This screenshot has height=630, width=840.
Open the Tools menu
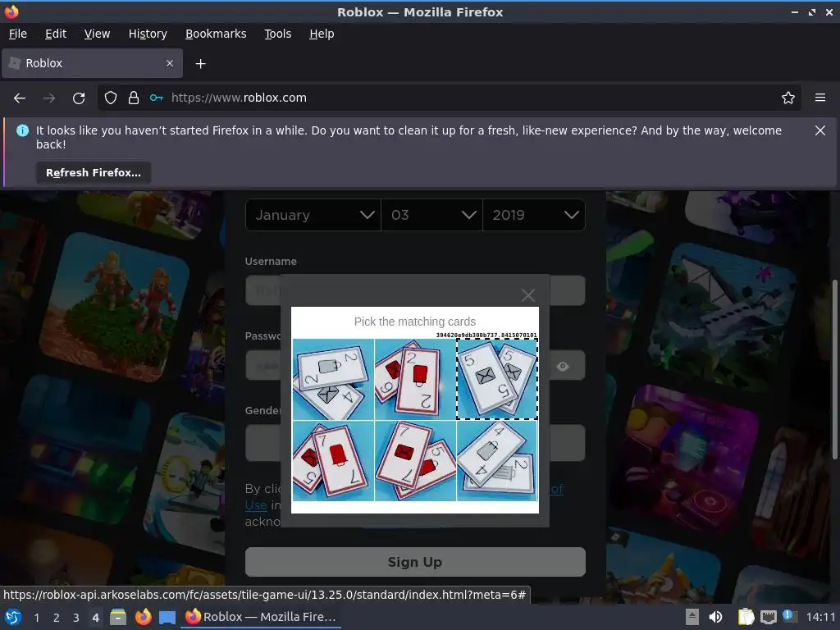click(x=277, y=34)
